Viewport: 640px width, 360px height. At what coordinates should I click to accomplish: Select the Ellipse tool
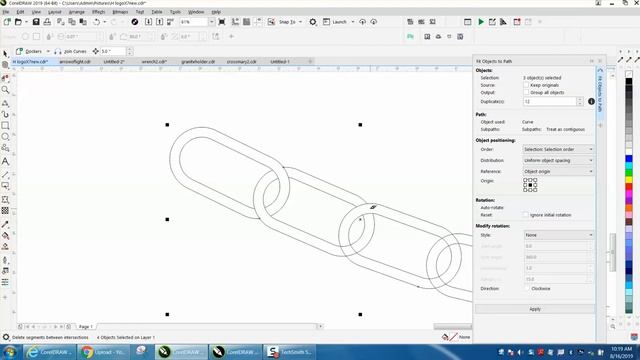tap(5, 137)
